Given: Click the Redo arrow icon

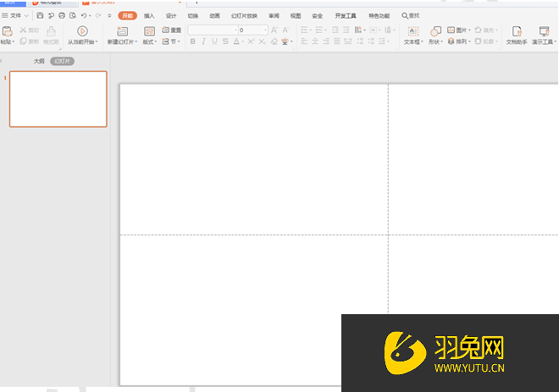Looking at the screenshot, I should 98,16.
